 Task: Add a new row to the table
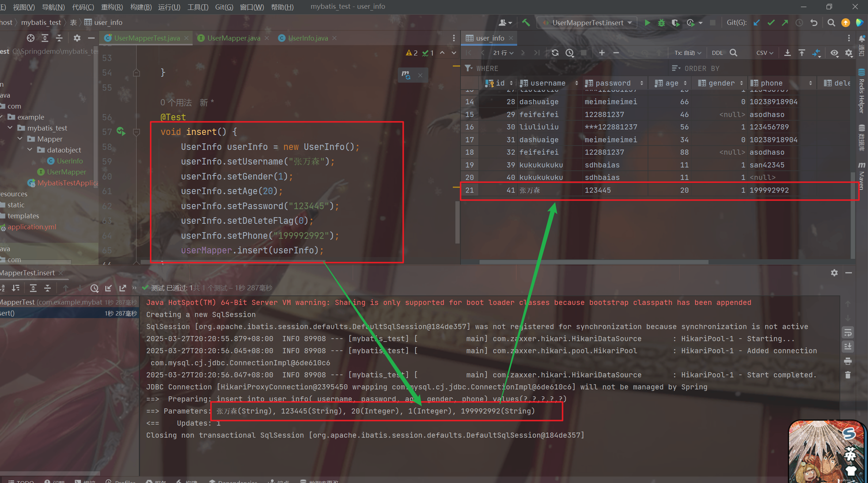click(602, 53)
